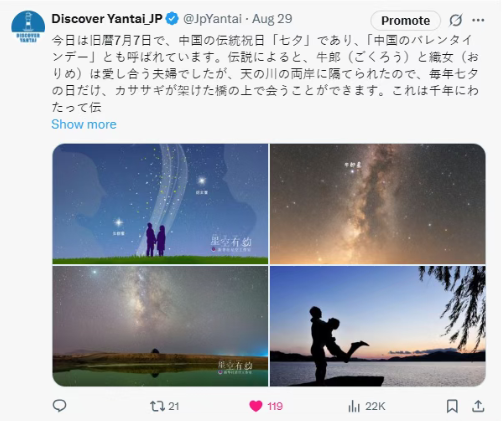Viewport: 503px width, 421px height.
Task: Expand the post with Show more
Action: tap(84, 124)
